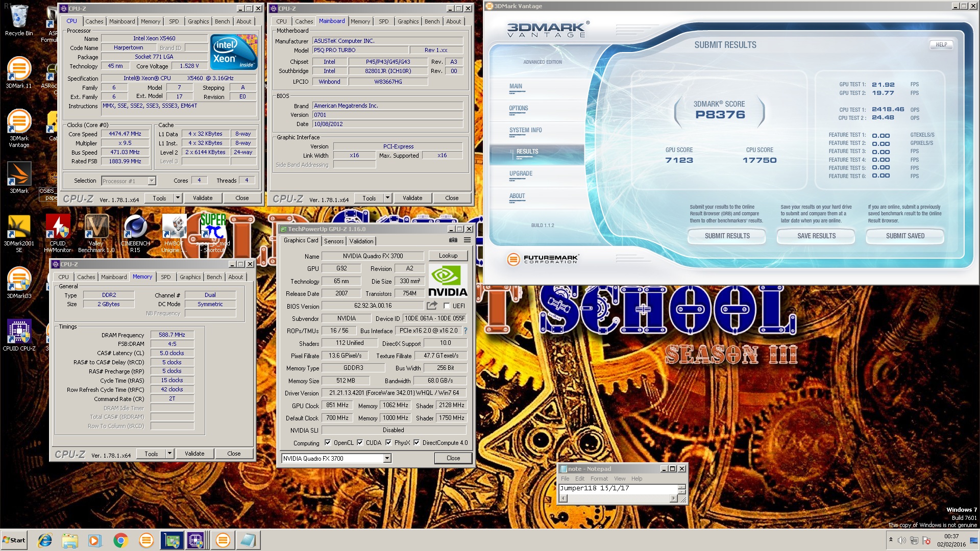Open the Valley Benchmark 1.0 shortcut

[96, 234]
